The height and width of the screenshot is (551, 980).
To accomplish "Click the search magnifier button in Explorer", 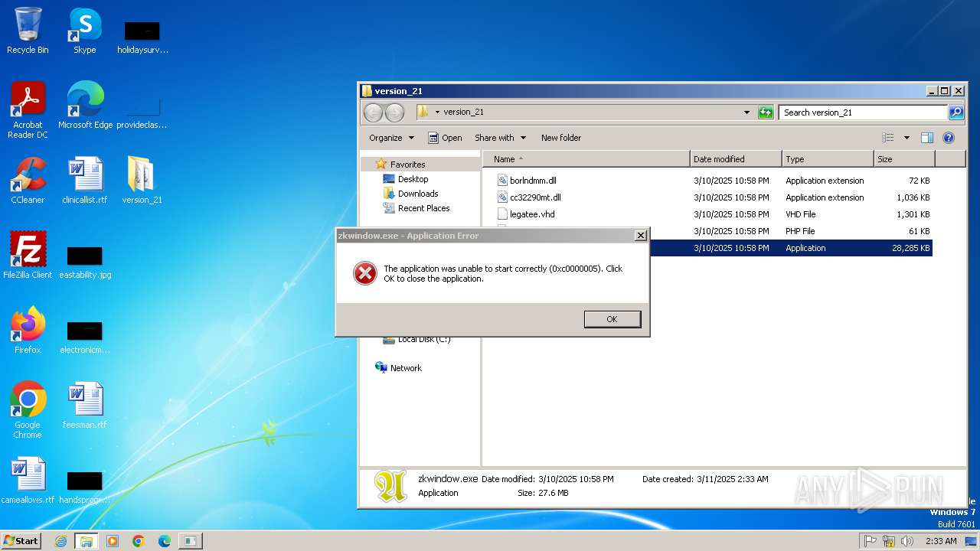I will [x=955, y=112].
